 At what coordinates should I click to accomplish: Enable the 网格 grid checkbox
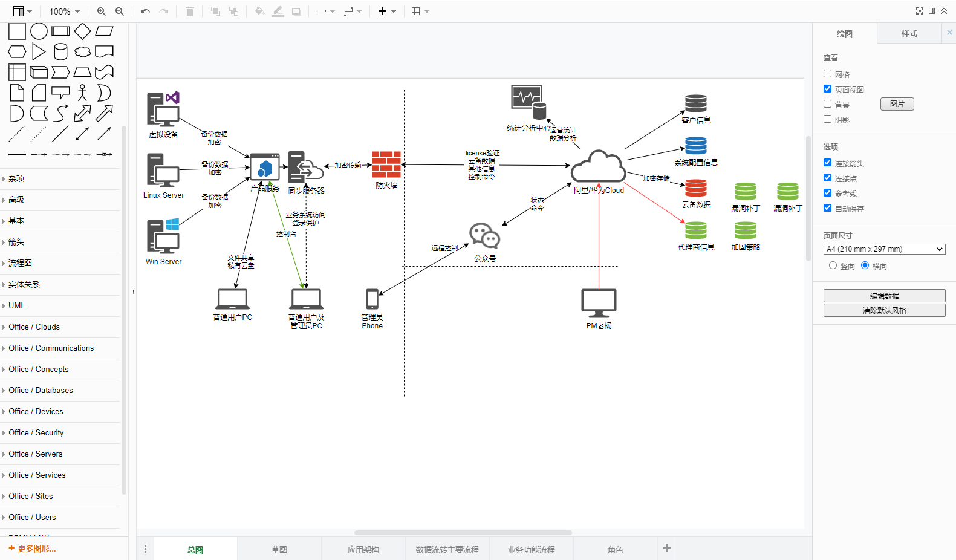[x=827, y=74]
